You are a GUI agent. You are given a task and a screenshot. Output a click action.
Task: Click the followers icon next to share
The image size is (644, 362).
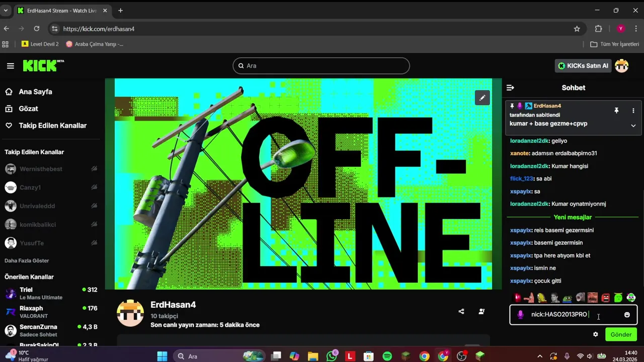coord(481,311)
